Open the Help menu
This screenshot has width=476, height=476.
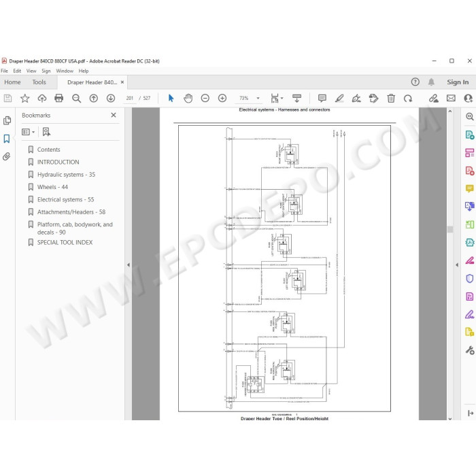click(84, 71)
